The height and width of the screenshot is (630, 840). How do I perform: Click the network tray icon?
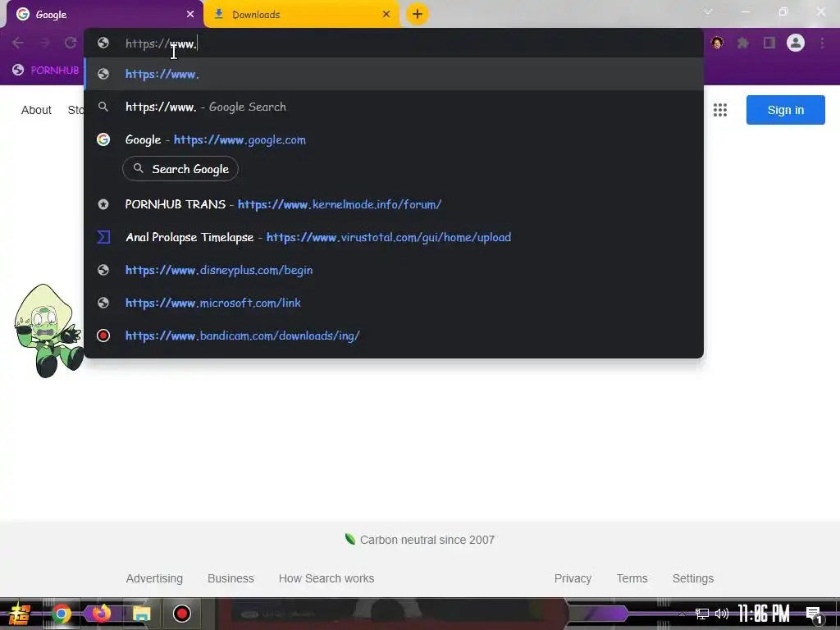pyautogui.click(x=702, y=614)
